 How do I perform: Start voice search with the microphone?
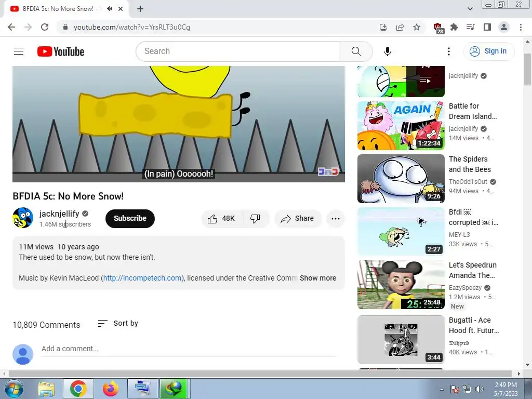[x=388, y=51]
